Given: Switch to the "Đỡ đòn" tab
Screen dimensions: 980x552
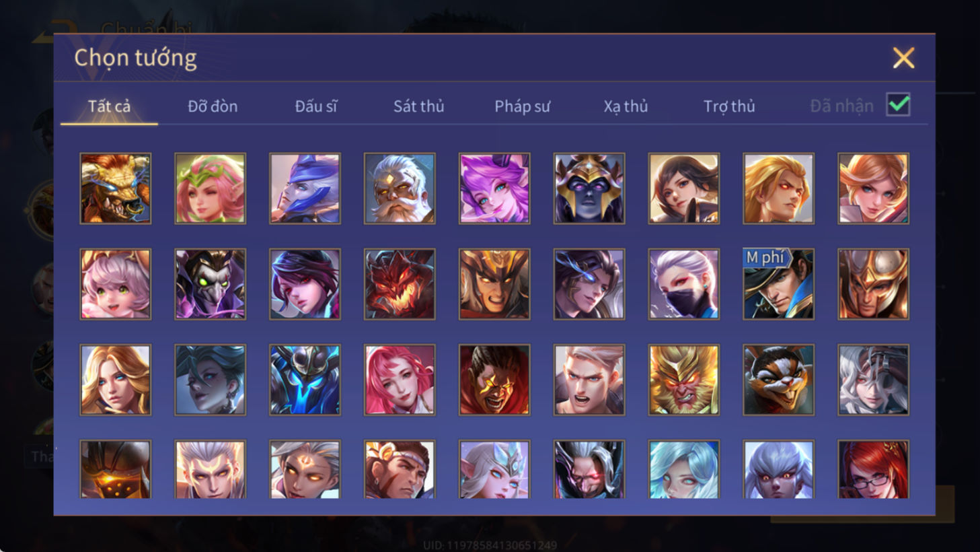Looking at the screenshot, I should [x=213, y=106].
